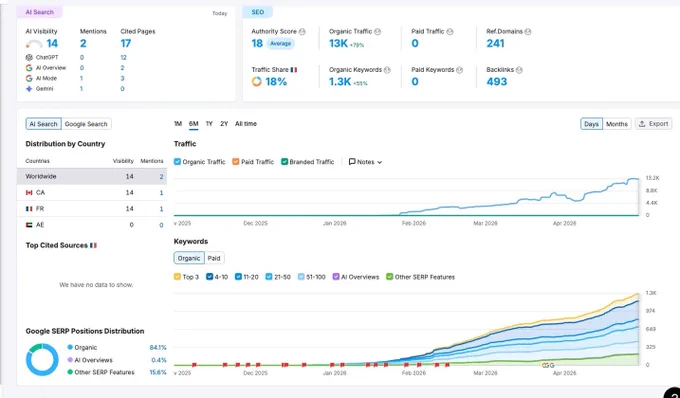Click the French flag next to Traffic Share
680x398 pixels.
coord(294,70)
